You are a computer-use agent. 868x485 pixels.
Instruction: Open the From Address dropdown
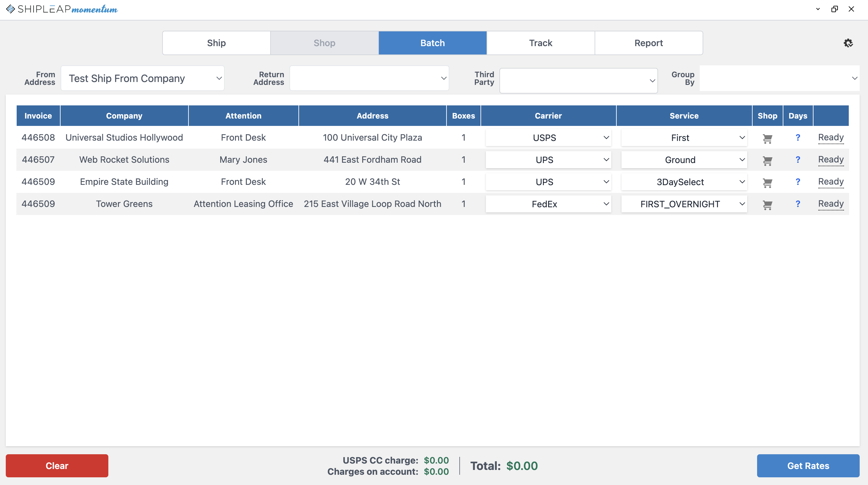(x=143, y=78)
